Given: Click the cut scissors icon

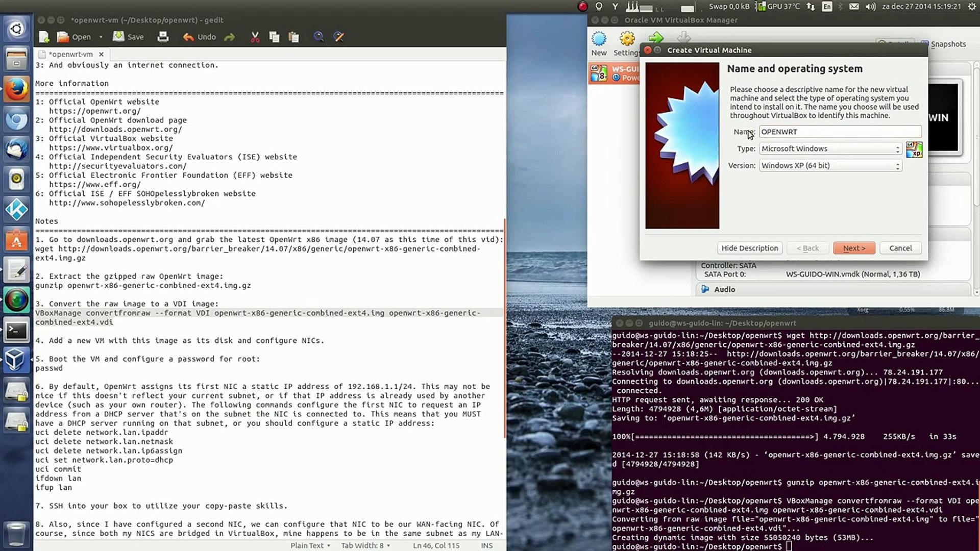Looking at the screenshot, I should pyautogui.click(x=255, y=37).
